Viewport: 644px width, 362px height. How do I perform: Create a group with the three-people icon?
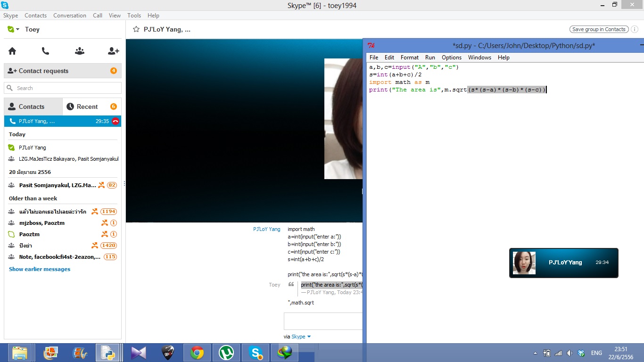(x=80, y=51)
